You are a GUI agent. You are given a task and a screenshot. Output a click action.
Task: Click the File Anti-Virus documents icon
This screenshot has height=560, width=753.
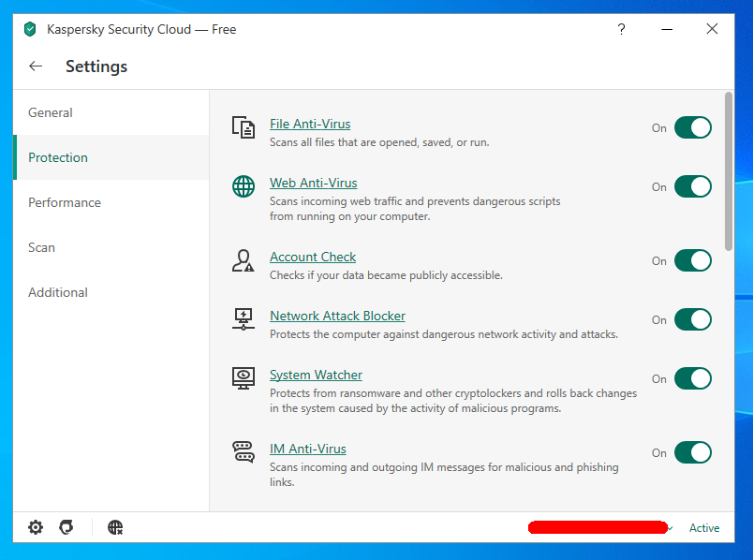244,127
